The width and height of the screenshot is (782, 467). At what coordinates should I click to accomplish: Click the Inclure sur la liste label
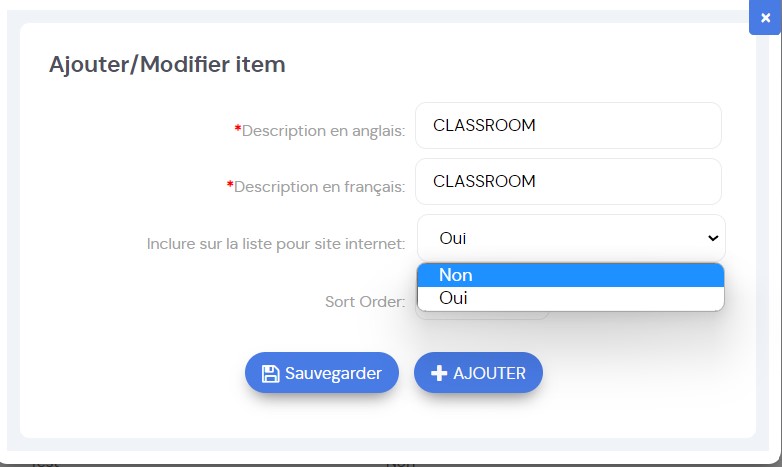pyautogui.click(x=276, y=243)
